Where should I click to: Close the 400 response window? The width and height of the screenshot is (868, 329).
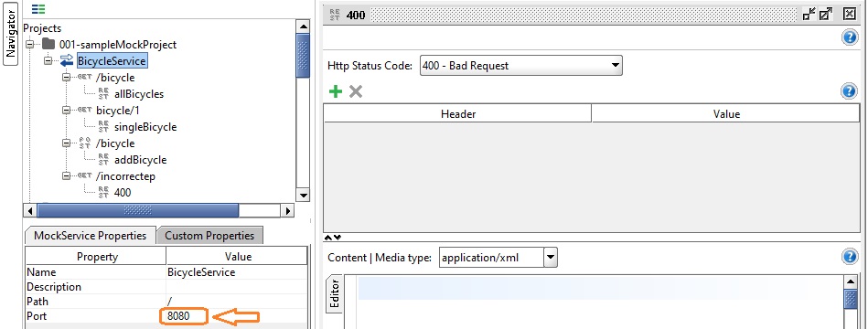[850, 15]
